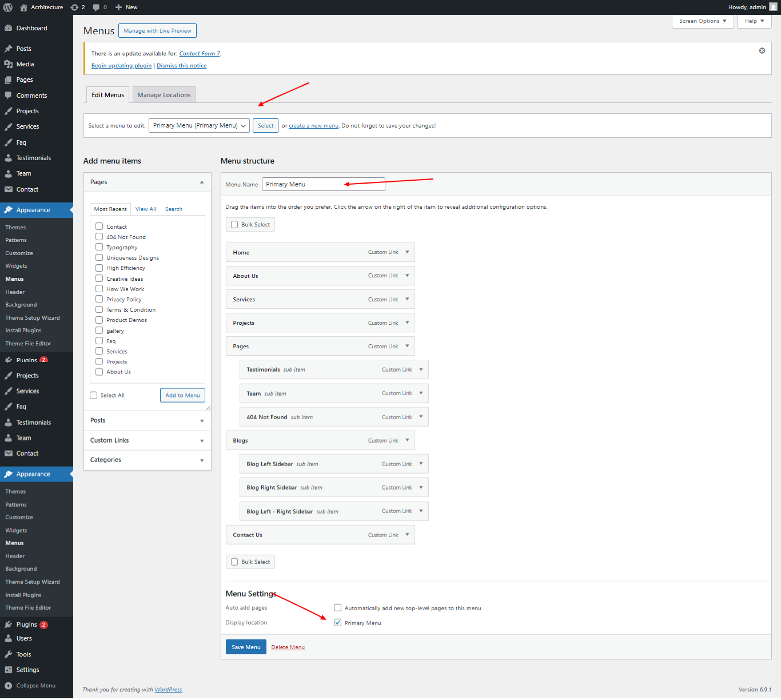
Task: Click the Save Menu button
Action: point(246,647)
